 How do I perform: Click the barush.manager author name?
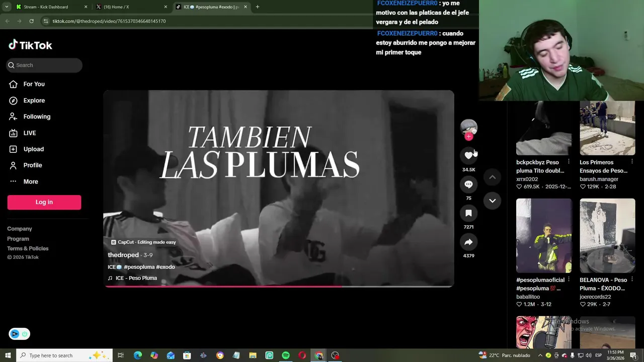(x=599, y=179)
